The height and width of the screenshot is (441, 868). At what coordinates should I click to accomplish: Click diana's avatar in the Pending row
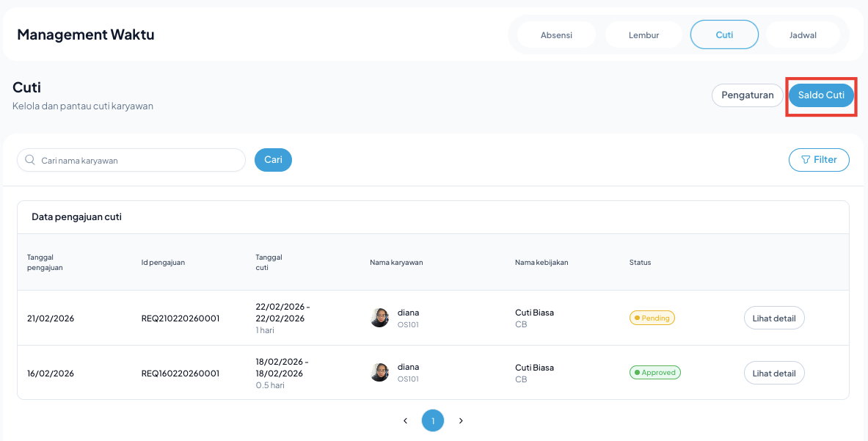pyautogui.click(x=379, y=318)
